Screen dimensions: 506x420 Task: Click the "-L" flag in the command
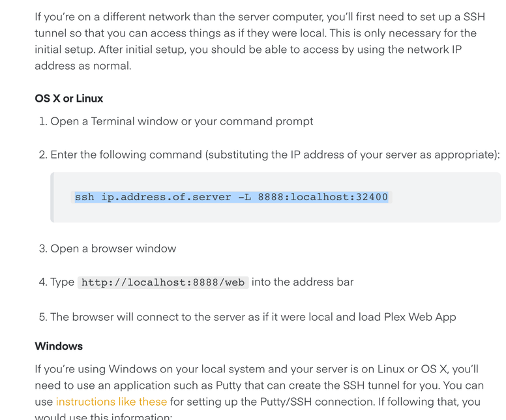(244, 197)
